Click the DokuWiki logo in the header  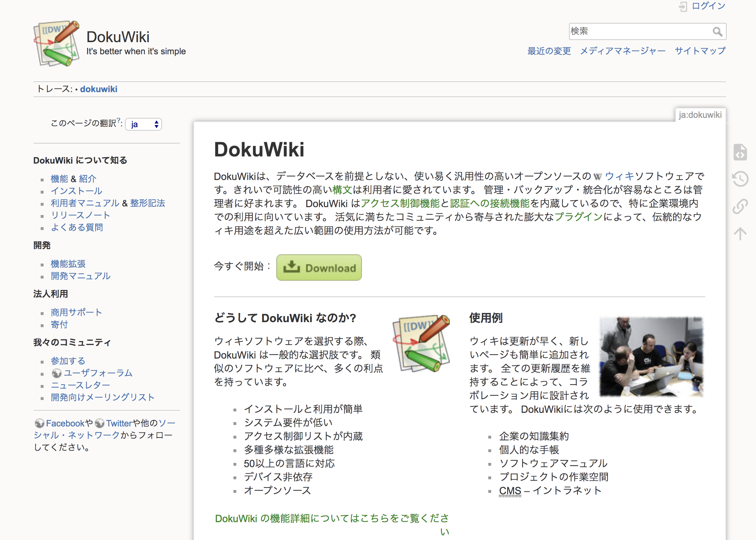point(57,43)
